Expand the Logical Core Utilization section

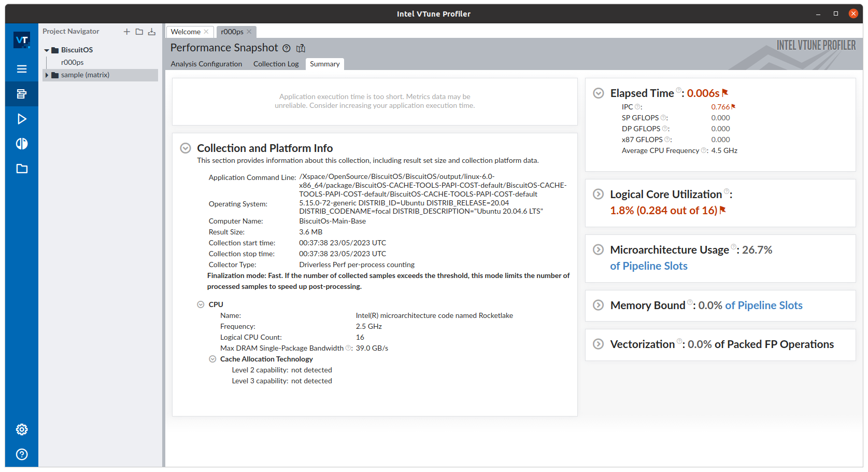click(x=598, y=194)
